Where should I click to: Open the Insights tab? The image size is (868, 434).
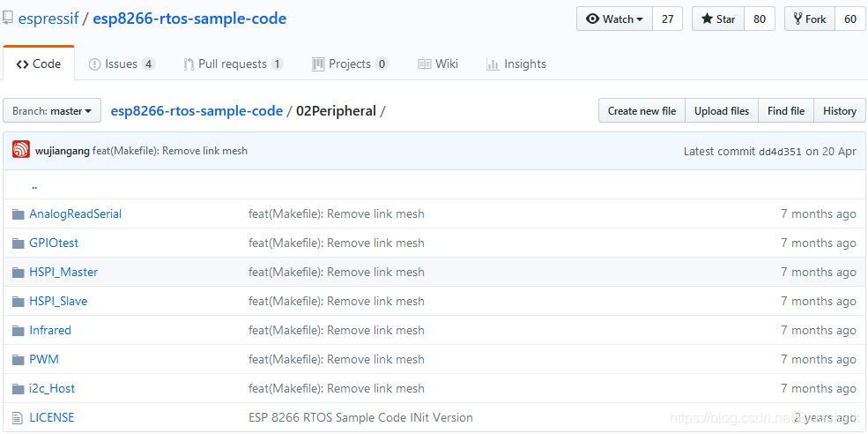point(516,64)
